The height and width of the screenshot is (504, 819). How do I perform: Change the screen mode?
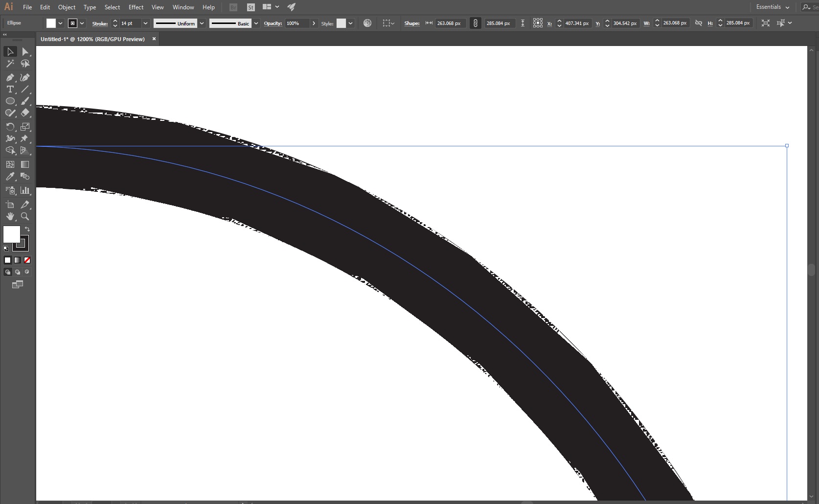(x=17, y=284)
